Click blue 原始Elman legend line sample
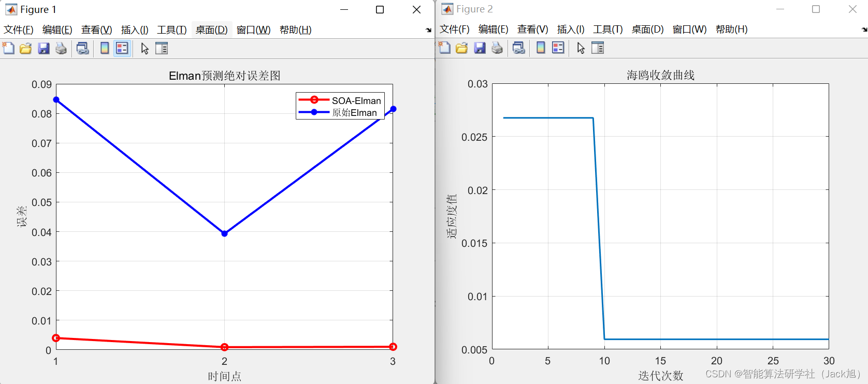Screen dimensions: 868x384 click(314, 112)
